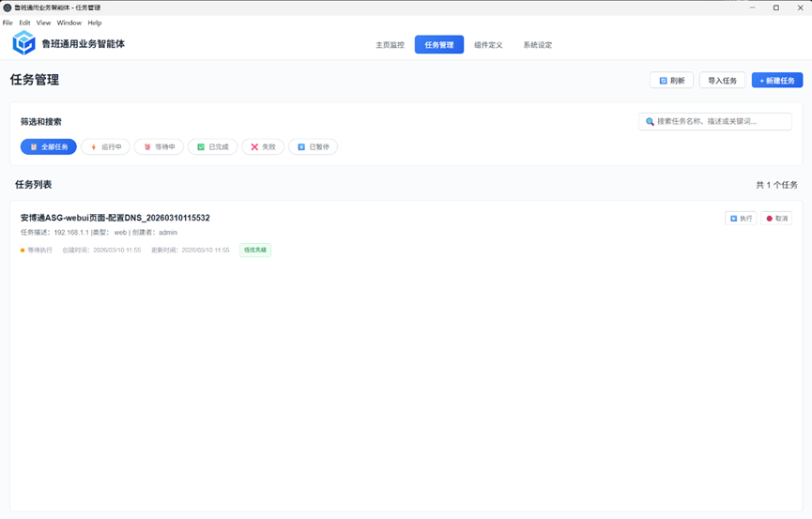
Task: Open the File menu
Action: pyautogui.click(x=8, y=23)
